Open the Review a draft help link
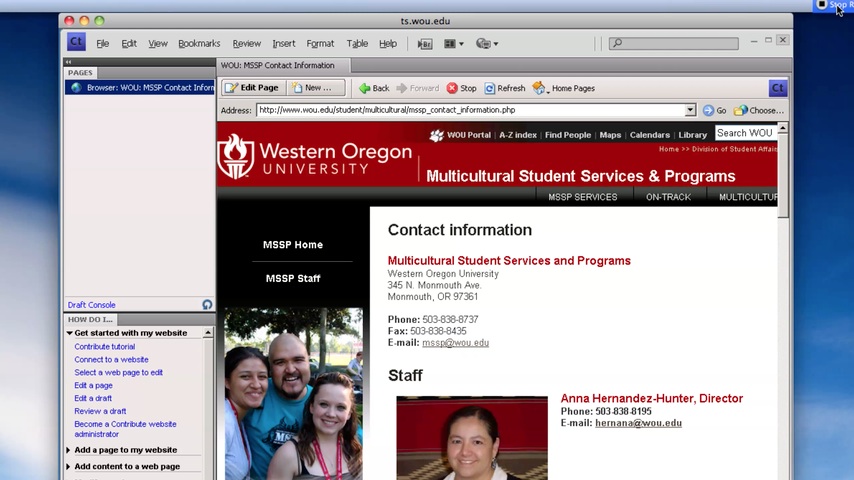This screenshot has width=854, height=480. coord(100,411)
